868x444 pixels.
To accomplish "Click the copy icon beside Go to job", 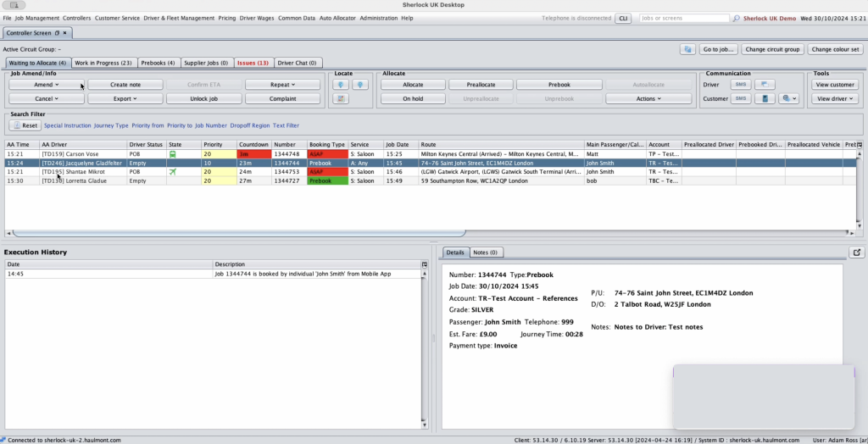I will tap(687, 49).
